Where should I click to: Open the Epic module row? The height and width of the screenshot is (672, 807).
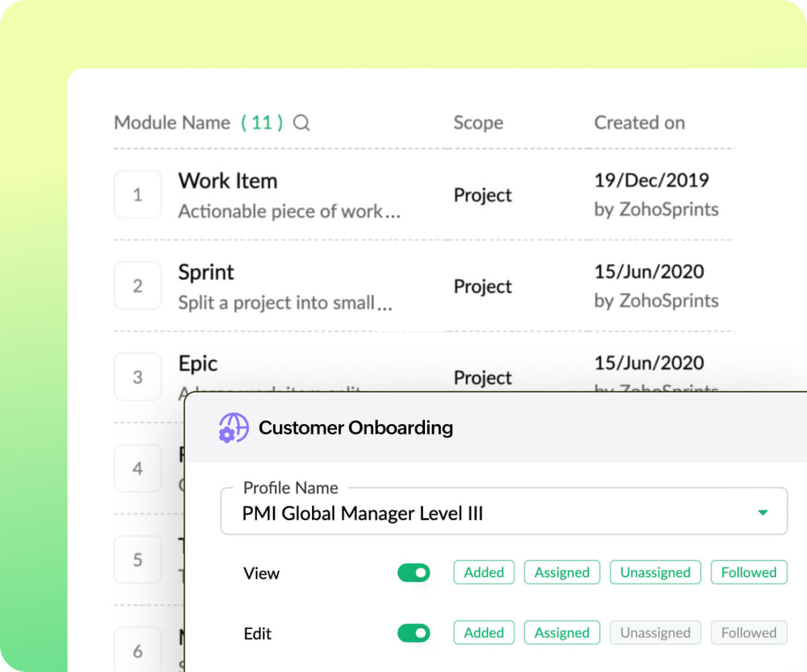[198, 364]
